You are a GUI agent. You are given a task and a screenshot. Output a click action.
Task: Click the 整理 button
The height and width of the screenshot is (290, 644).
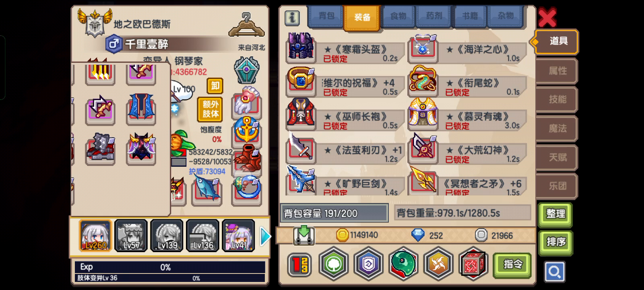(555, 213)
